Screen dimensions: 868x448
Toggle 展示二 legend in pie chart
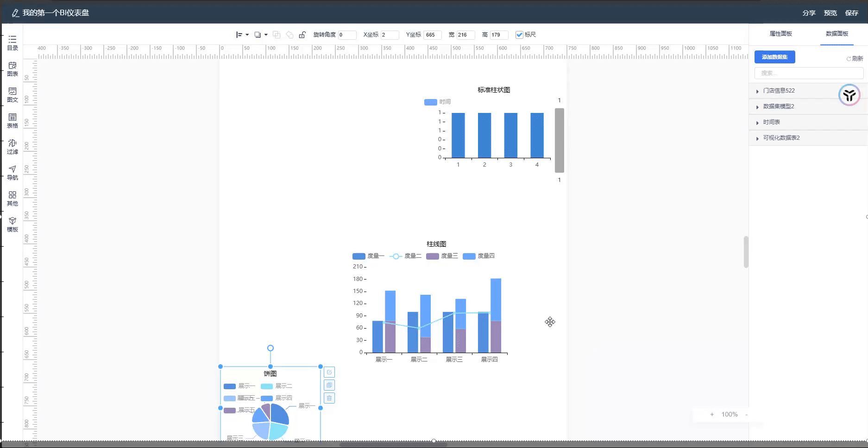[x=277, y=386]
